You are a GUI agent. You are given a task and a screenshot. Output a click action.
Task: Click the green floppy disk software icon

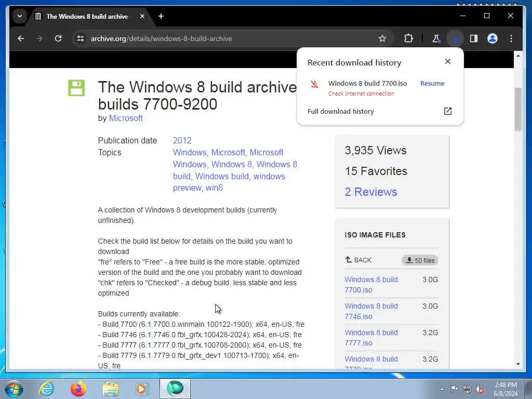[x=76, y=88]
